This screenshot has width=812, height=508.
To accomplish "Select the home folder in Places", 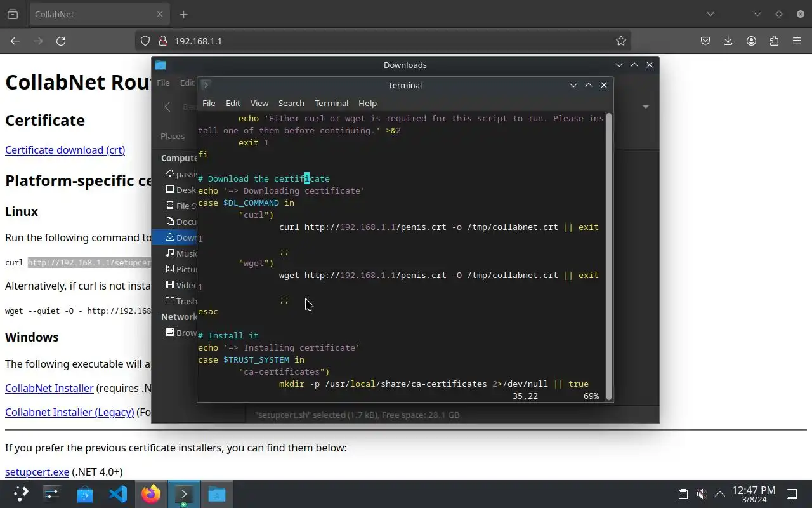I will point(180,174).
